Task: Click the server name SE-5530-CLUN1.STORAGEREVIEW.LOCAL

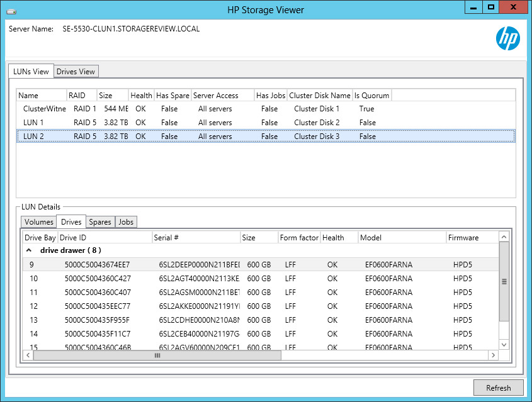Action: tap(131, 29)
